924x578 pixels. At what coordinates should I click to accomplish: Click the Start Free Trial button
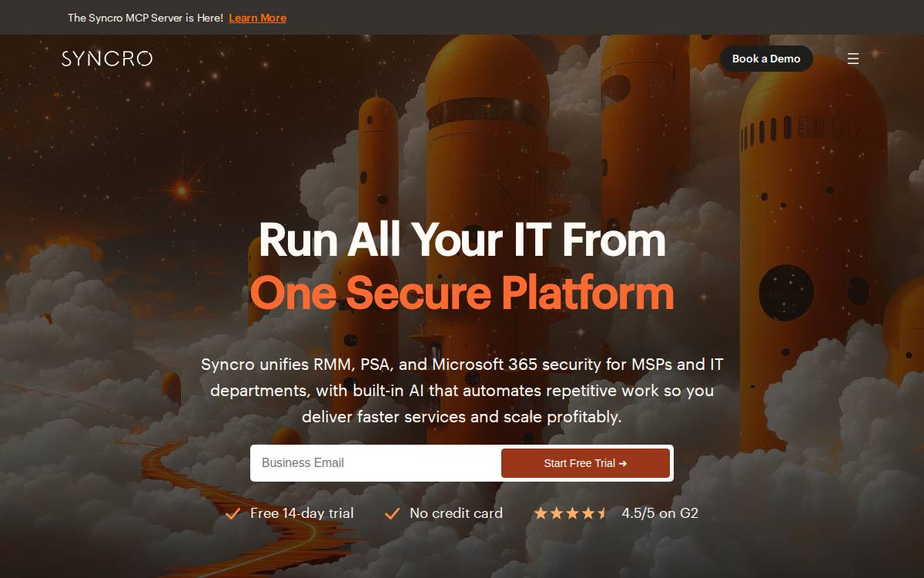(585, 463)
